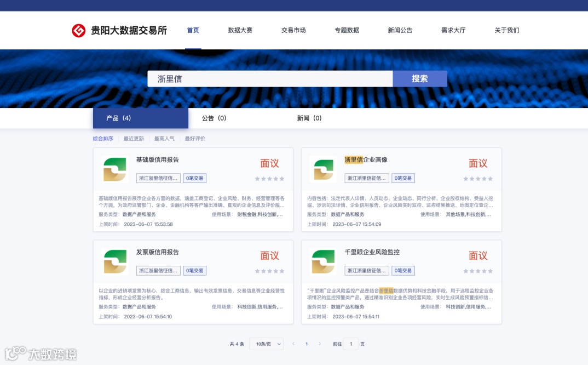Open 新闻公告 navigation item
Viewport: 588px width, 365px height.
pos(400,31)
